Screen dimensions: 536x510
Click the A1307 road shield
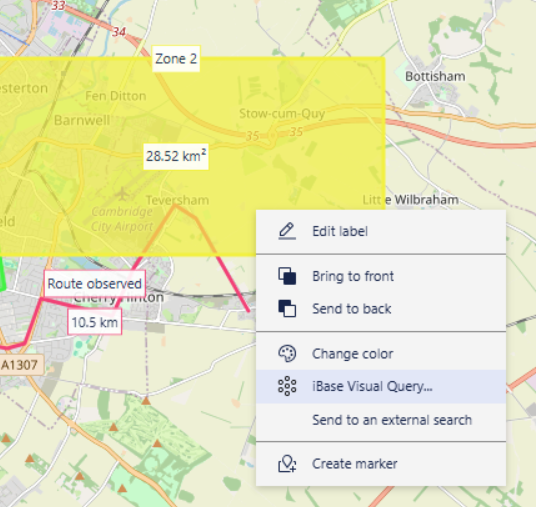point(19,365)
